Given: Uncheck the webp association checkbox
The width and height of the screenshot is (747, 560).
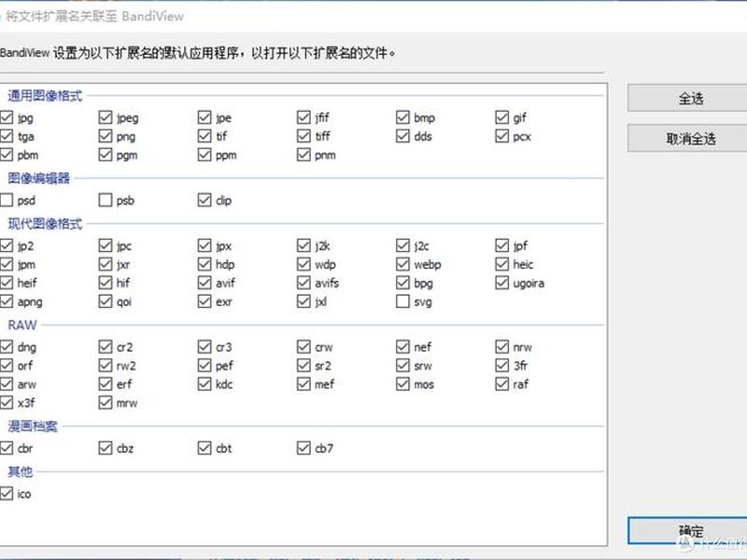Looking at the screenshot, I should (402, 264).
